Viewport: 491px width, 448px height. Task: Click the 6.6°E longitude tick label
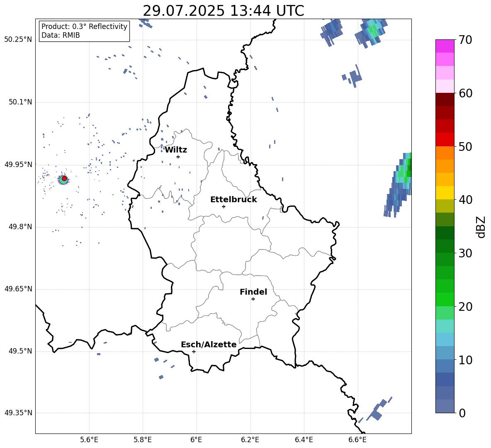[357, 440]
